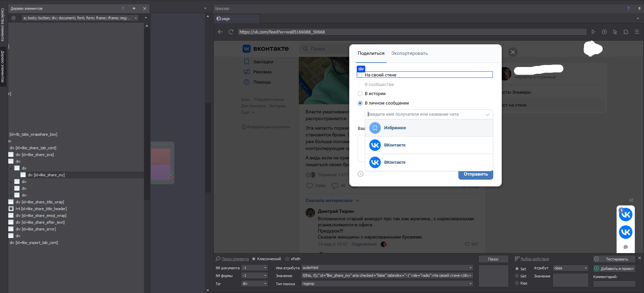This screenshot has width=644, height=293.
Task: Click the clock icon in share dialog
Action: (x=360, y=174)
